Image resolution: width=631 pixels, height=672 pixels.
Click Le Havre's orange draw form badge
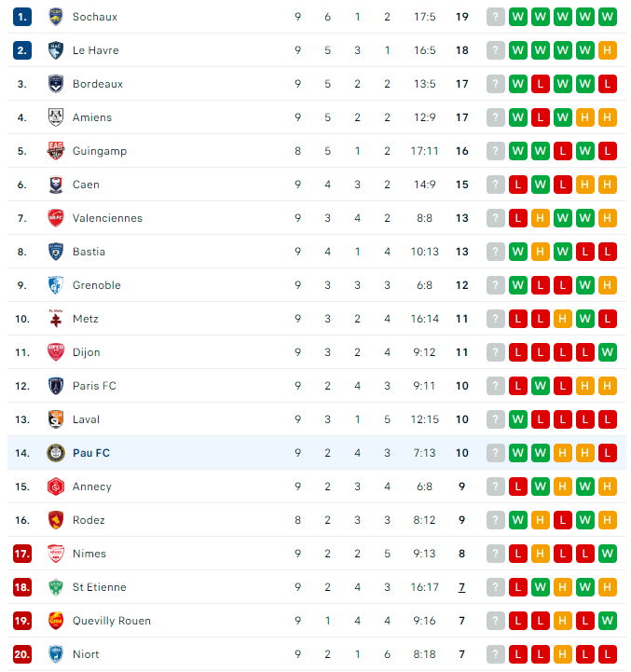608,50
